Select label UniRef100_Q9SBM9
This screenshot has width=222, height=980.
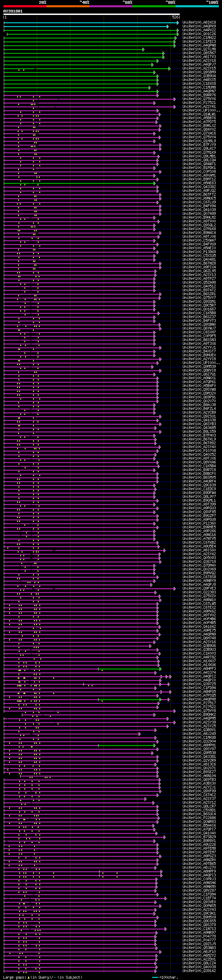point(199,72)
